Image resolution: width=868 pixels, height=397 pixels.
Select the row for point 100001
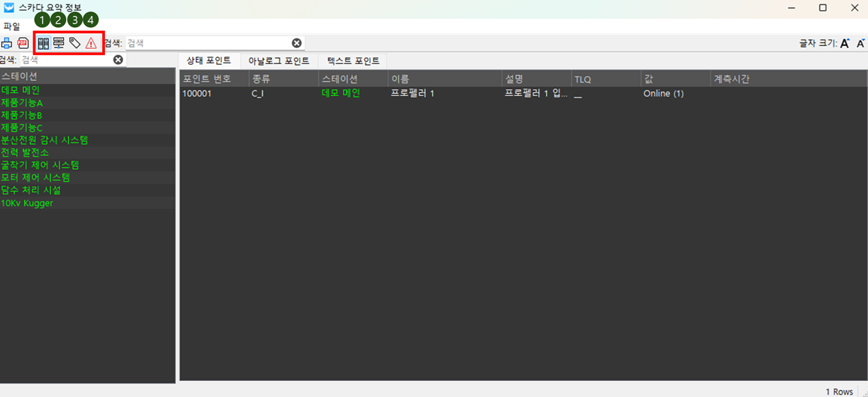[x=417, y=93]
